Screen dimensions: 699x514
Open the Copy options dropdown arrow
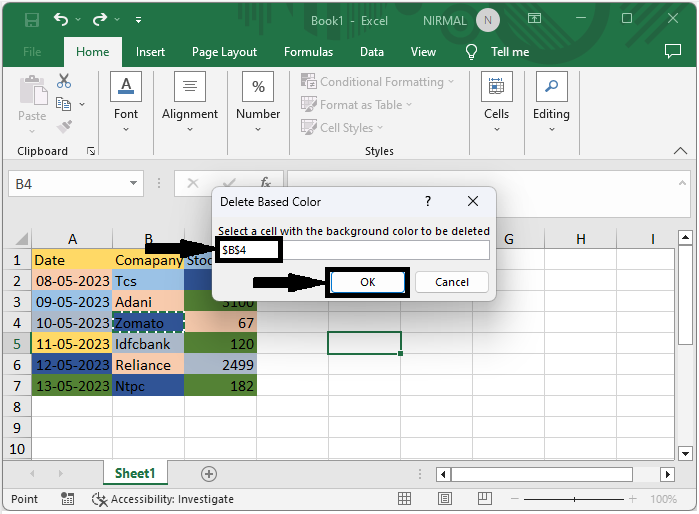82,104
